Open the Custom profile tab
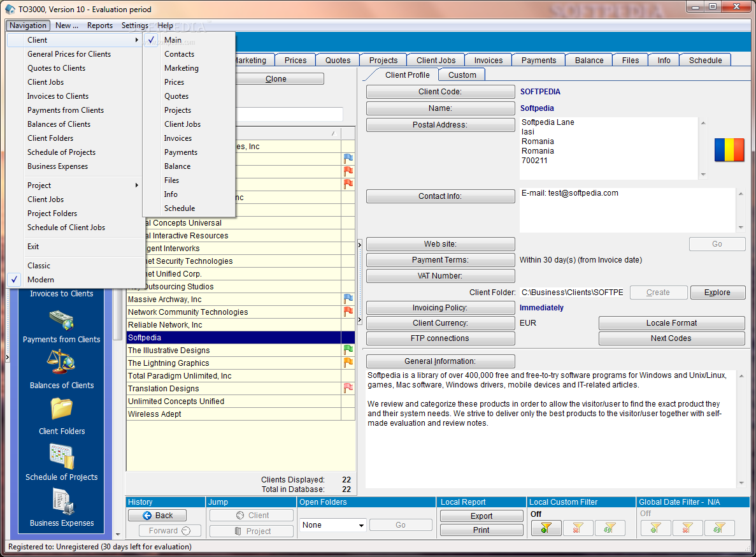The width and height of the screenshot is (756, 557). click(x=462, y=75)
